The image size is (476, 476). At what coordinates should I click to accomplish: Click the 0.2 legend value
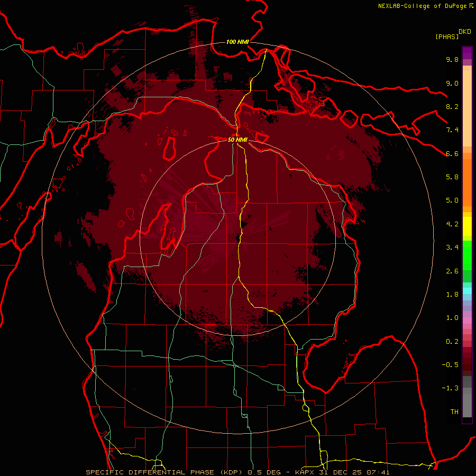(x=452, y=341)
